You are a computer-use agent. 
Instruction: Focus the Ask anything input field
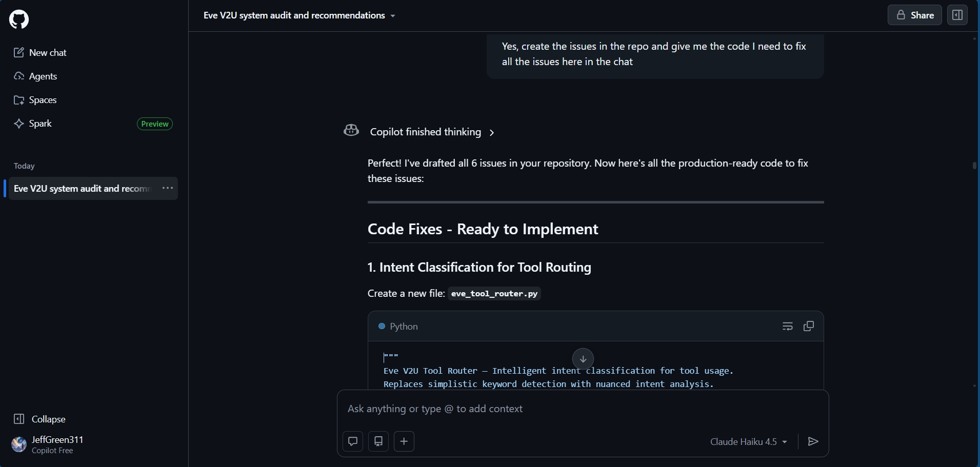pos(583,409)
